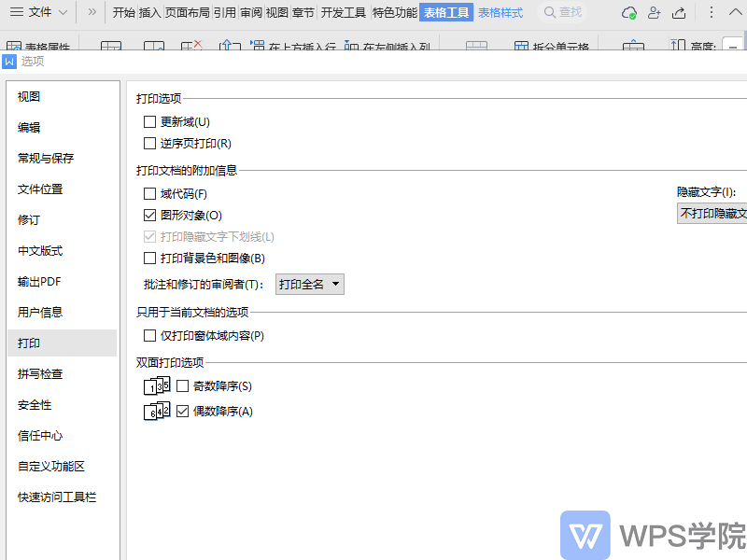Open the 开发工具 ribbon tab

[x=343, y=12]
